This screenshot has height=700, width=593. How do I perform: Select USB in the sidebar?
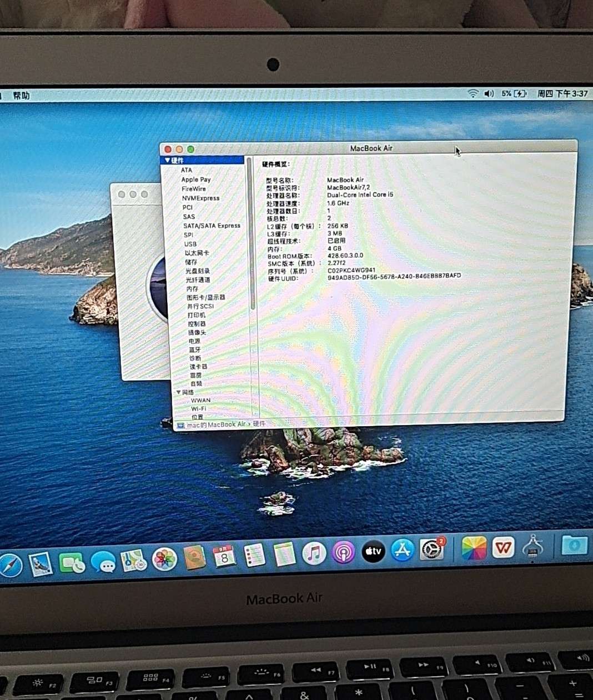point(190,244)
